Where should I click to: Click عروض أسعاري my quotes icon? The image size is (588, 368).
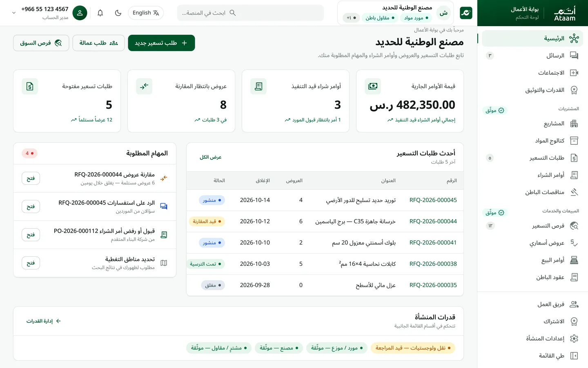pos(574,243)
